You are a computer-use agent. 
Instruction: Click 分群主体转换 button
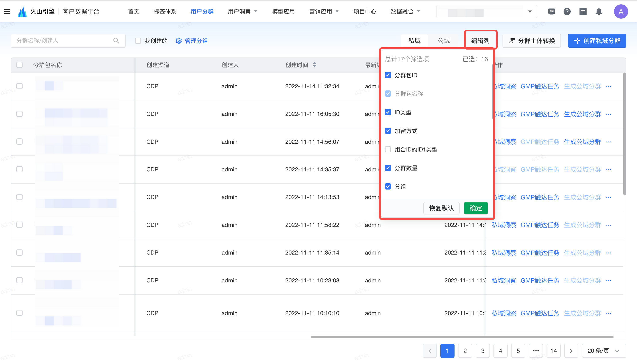point(532,41)
